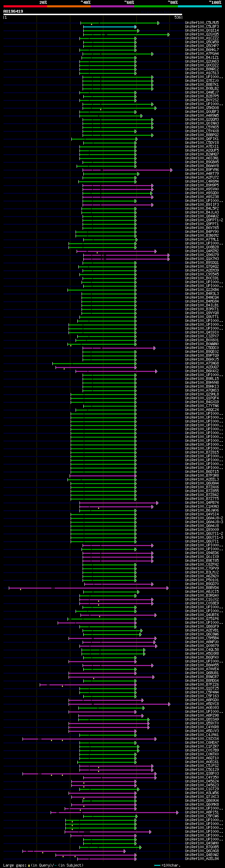
Task: Open hit UniRef100_B0BLB2
Action: (x=202, y=89)
